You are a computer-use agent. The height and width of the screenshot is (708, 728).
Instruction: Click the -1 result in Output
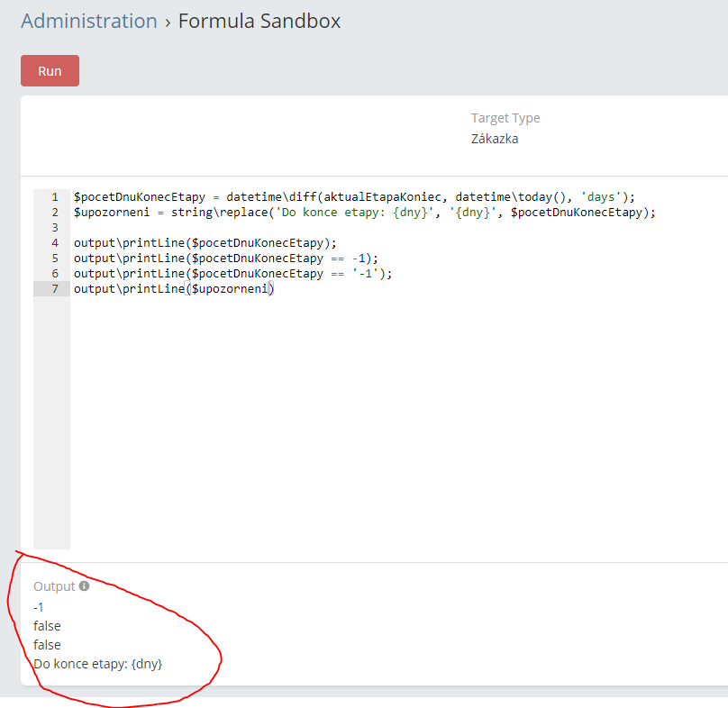pyautogui.click(x=39, y=607)
